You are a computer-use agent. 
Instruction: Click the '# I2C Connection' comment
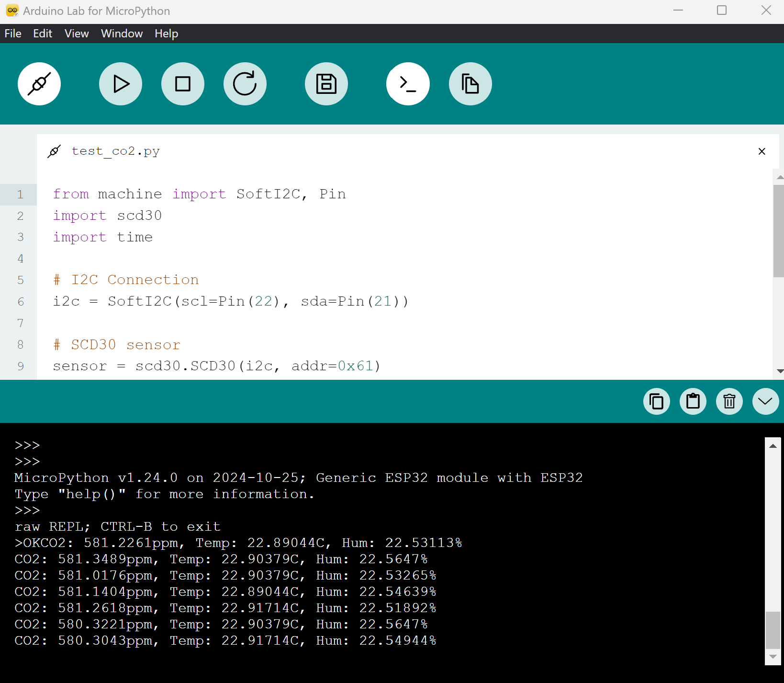pyautogui.click(x=126, y=280)
